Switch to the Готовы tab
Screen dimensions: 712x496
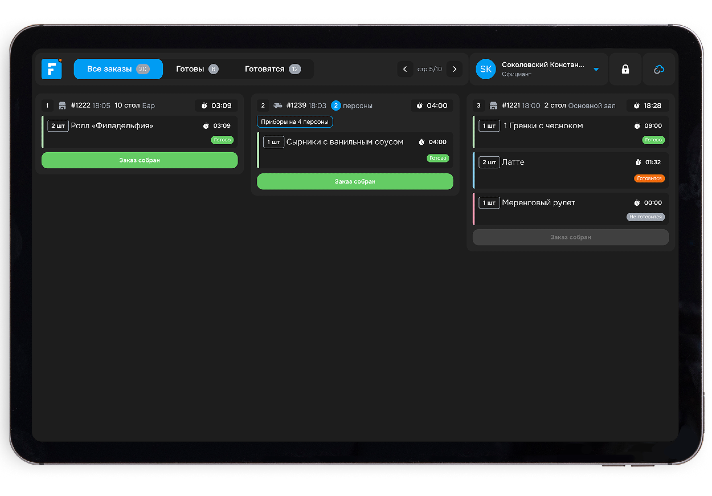click(197, 69)
